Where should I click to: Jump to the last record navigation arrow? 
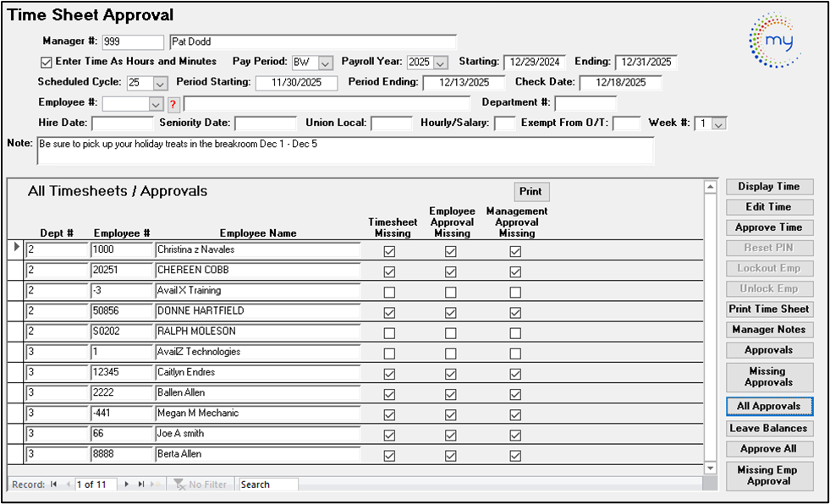point(140,485)
